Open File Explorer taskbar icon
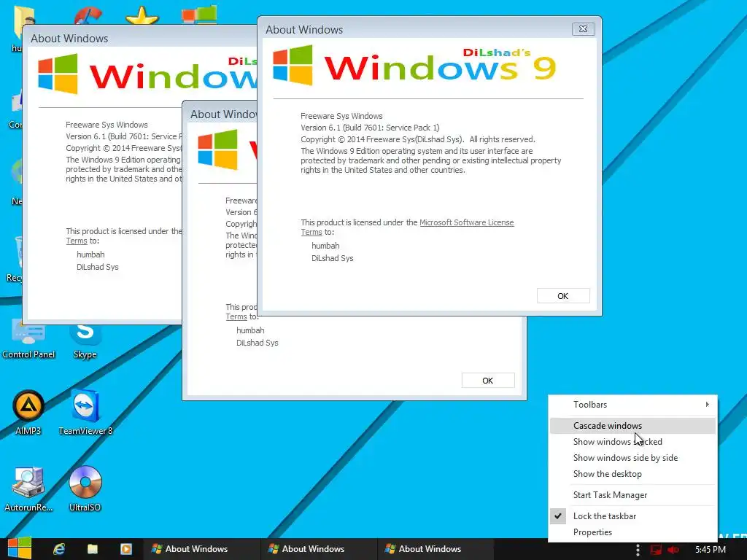The height and width of the screenshot is (560, 747). 93,549
